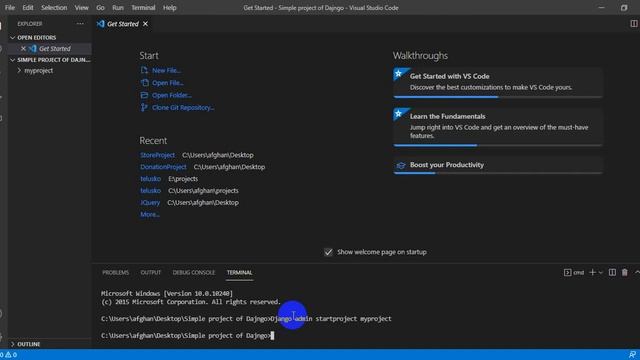Split the editor with layout icon
Image resolution: width=640 pixels, height=360 pixels.
(633, 24)
